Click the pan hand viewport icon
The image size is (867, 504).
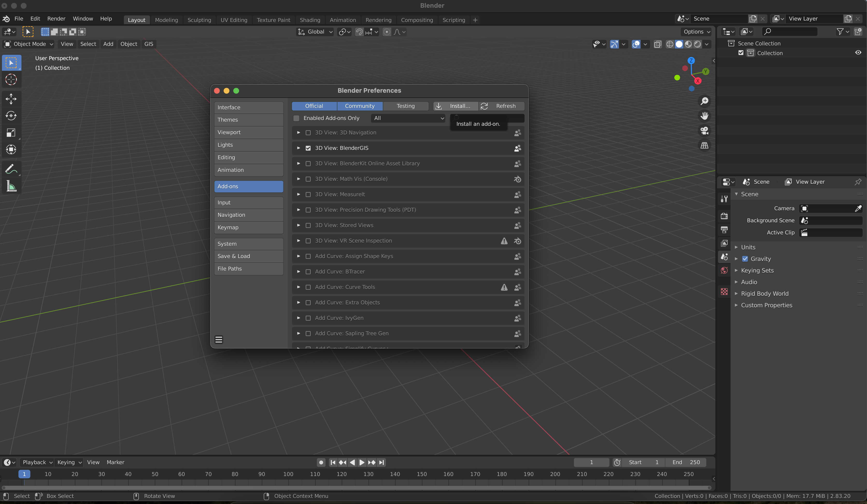(x=704, y=116)
